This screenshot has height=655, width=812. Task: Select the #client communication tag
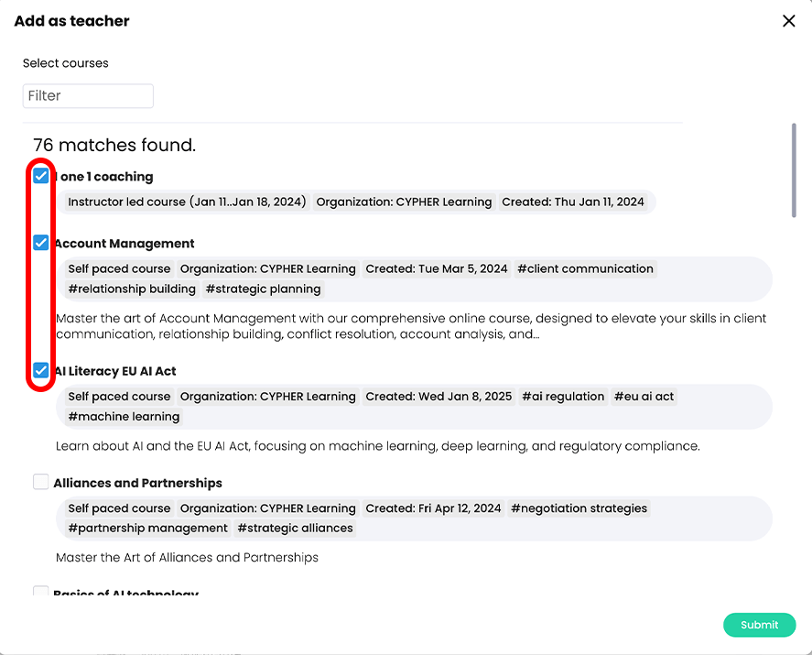(585, 268)
